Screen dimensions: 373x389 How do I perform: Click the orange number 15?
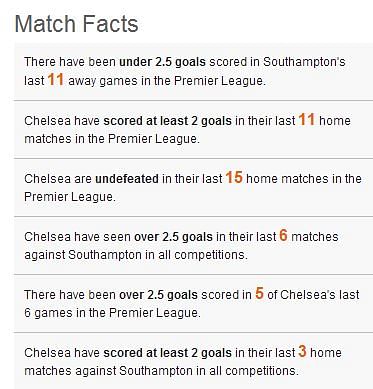234,177
